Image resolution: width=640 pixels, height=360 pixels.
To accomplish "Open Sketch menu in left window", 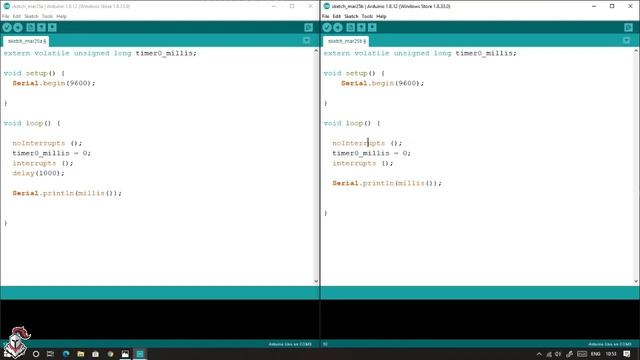I will click(31, 16).
